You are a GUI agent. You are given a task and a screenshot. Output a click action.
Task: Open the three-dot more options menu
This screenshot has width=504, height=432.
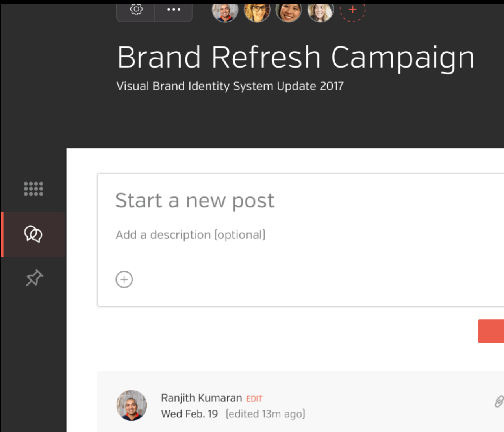(174, 9)
